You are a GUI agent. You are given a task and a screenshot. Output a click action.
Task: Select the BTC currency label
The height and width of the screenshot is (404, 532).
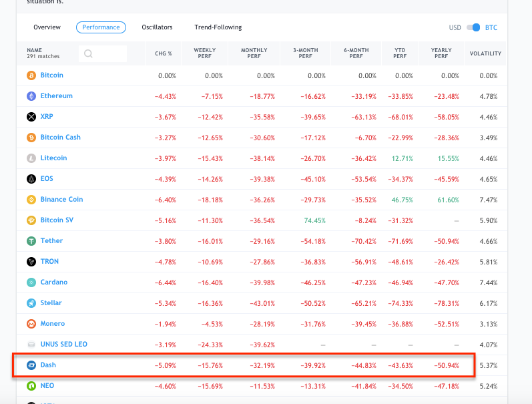pyautogui.click(x=491, y=28)
